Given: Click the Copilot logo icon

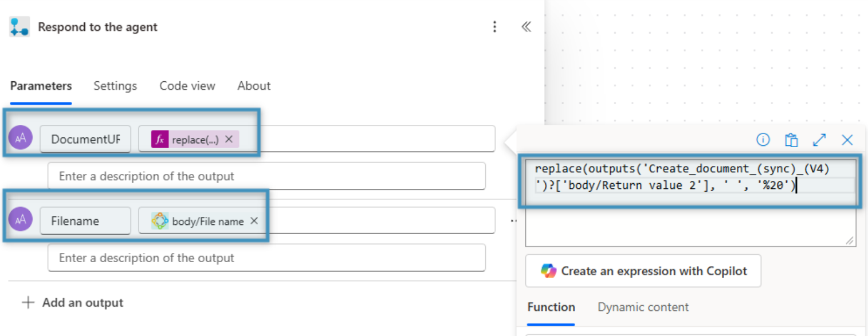Looking at the screenshot, I should [x=548, y=271].
